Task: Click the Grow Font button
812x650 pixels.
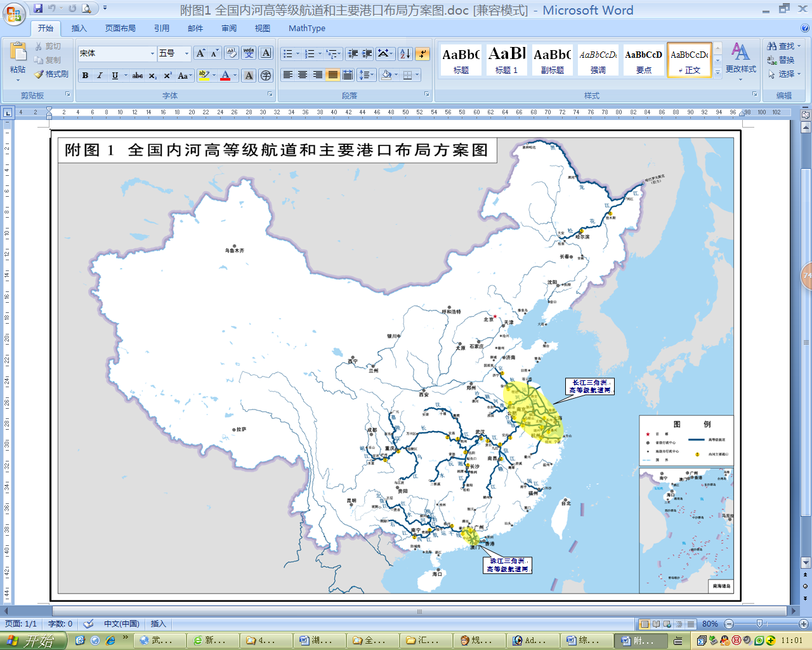Action: tap(200, 53)
